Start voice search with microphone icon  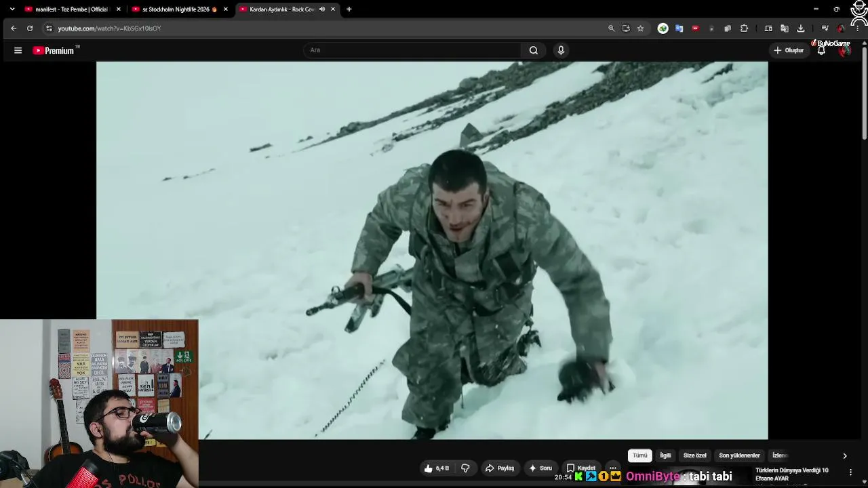coord(561,50)
